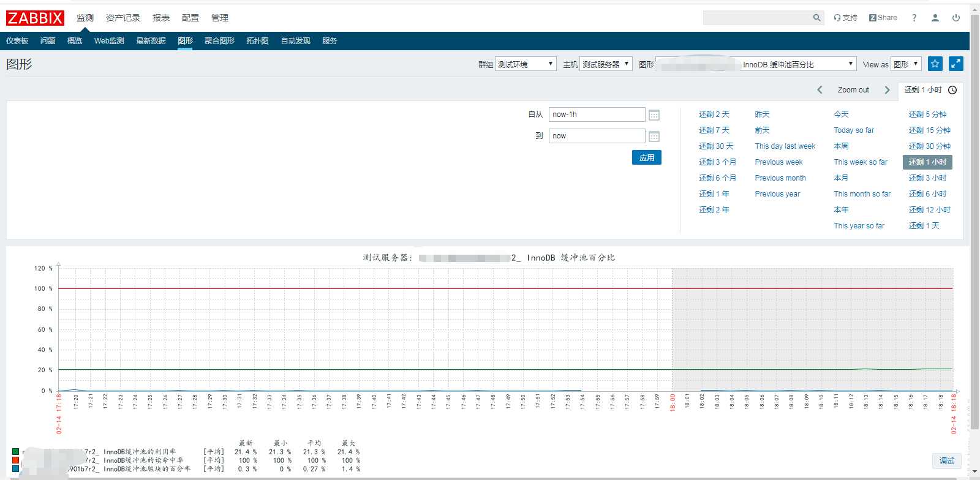The height and width of the screenshot is (480, 980).
Task: Click the 调试 debug button
Action: [x=947, y=461]
